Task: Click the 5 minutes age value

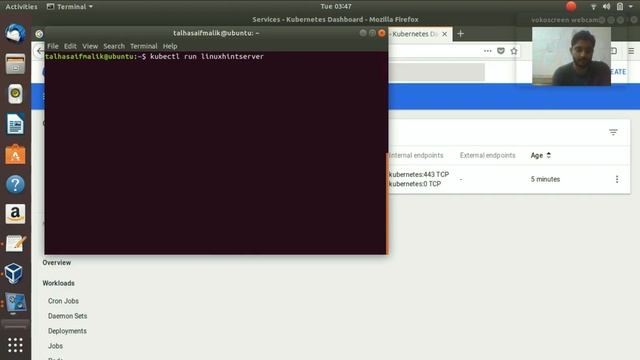Action: [x=545, y=179]
